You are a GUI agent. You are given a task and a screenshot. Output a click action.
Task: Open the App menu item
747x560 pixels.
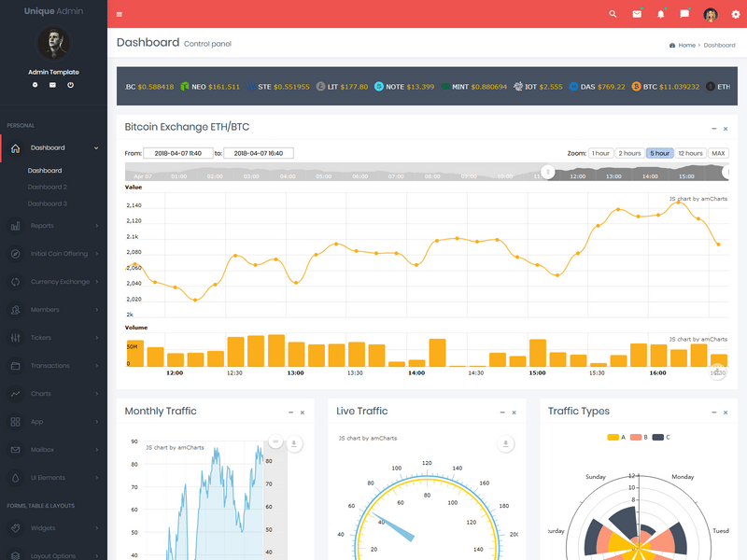tap(53, 422)
